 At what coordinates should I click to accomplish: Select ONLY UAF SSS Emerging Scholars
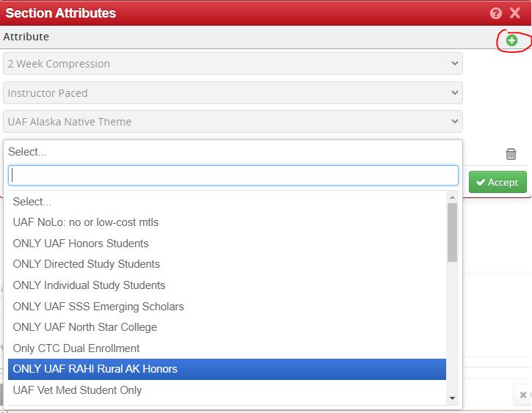click(98, 307)
